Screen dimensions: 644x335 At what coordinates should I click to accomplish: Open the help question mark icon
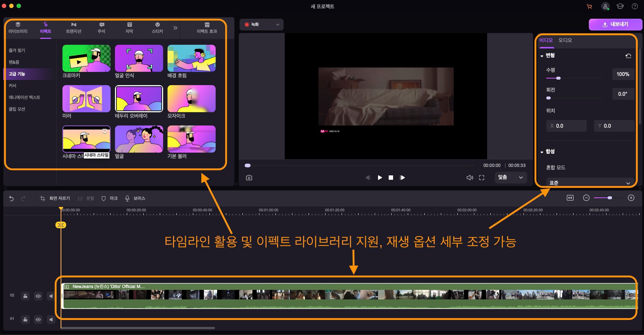pos(635,6)
